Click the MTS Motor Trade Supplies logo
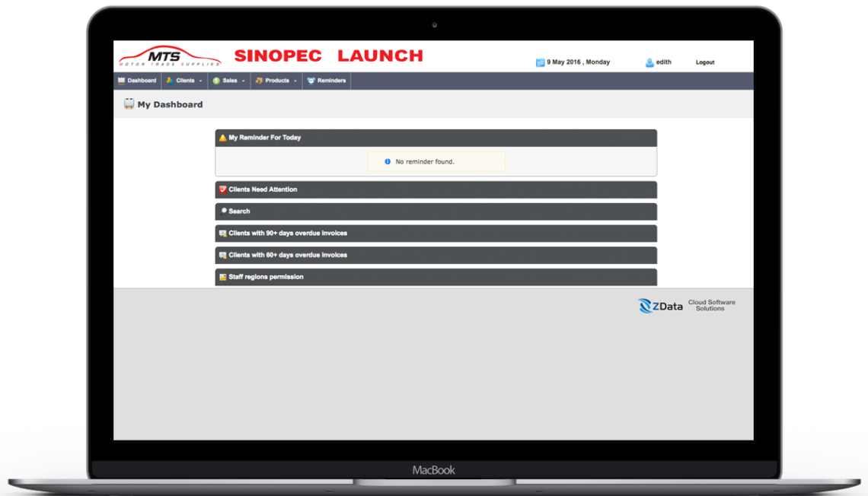 coord(169,56)
